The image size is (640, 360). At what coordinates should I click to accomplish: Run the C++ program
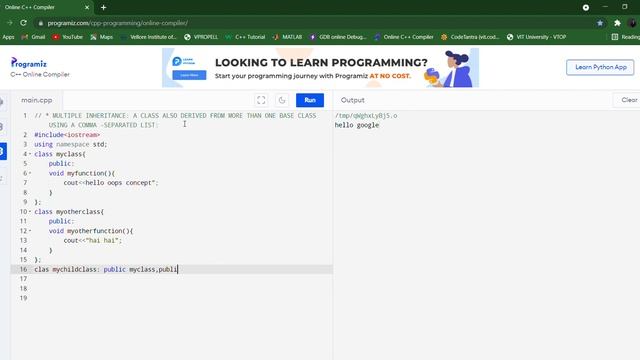click(310, 100)
